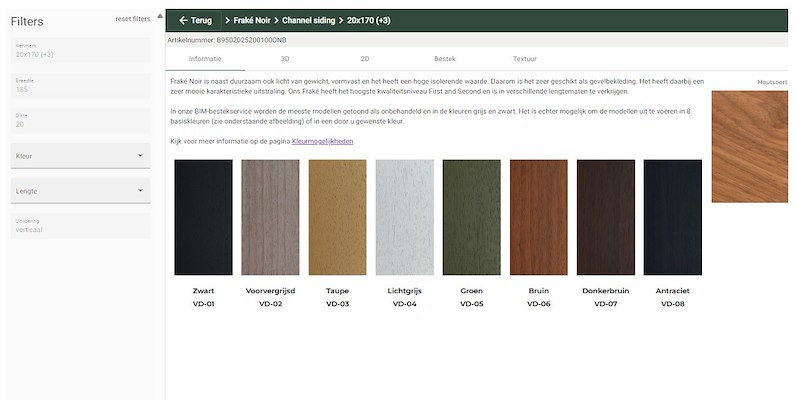This screenshot has height=400, width=797.
Task: Pick the Bruin VD-06 swatch
Action: tap(538, 217)
